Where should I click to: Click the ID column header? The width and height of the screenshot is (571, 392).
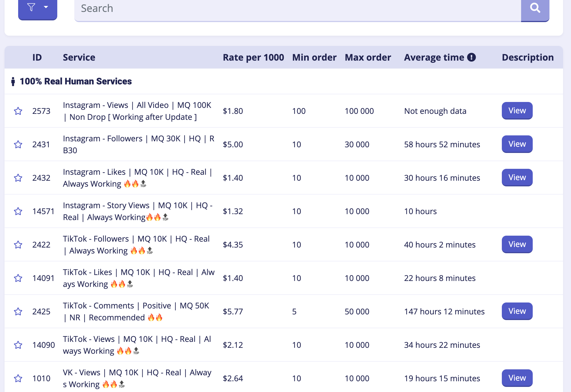point(37,57)
